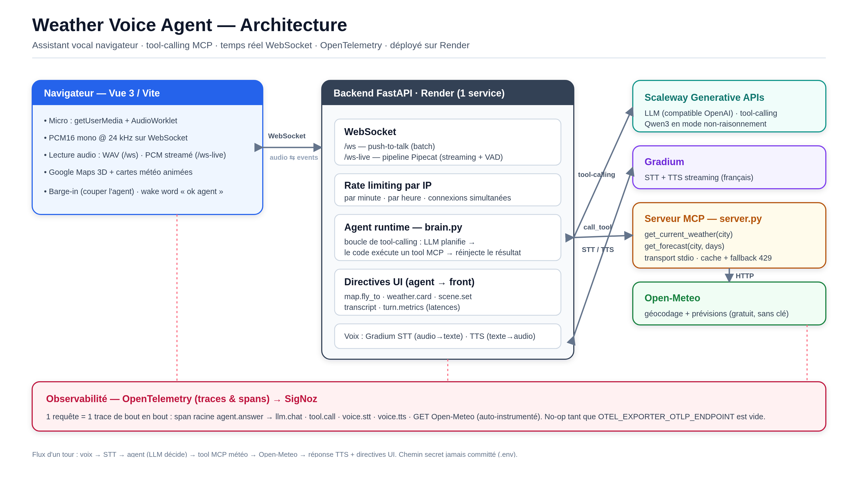Click 'PCM16 mono @ 24 kHz sur WebSocket' bullet
858x504 pixels.
(116, 138)
